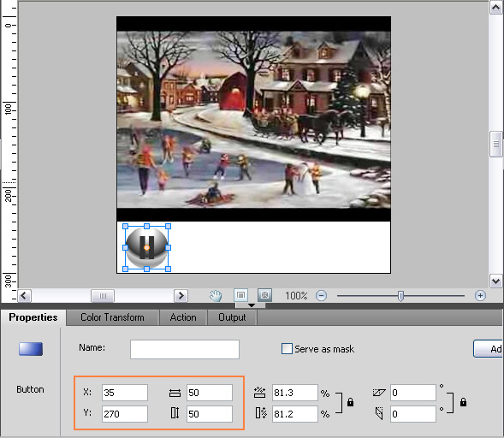Image resolution: width=504 pixels, height=438 pixels.
Task: Click the show-all zoom icon
Action: pos(264,295)
